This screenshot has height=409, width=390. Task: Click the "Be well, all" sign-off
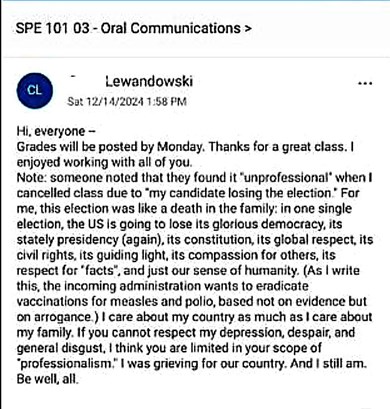coord(48,379)
